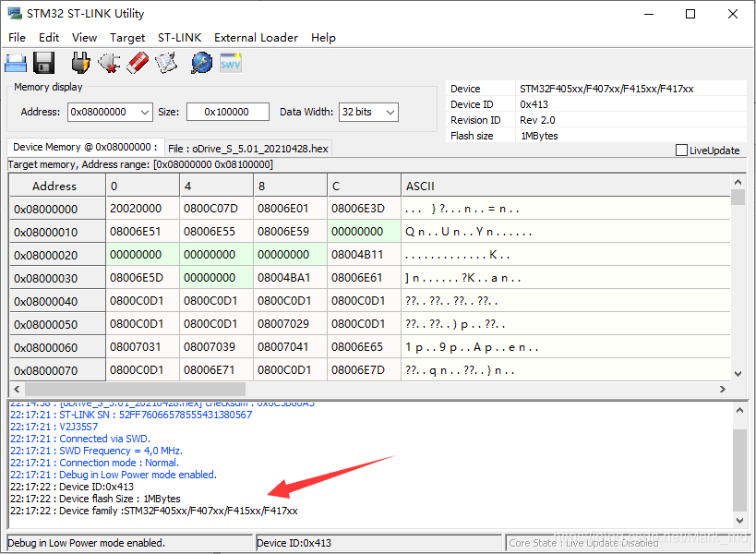Open the SWV viewer icon
Screen dimensions: 756x554
(231, 64)
